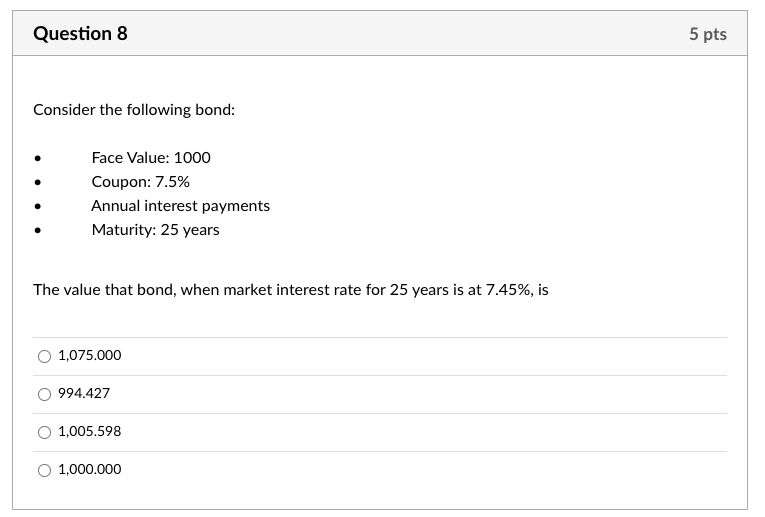Mark the 1,005.598 radio button
This screenshot has width=765, height=517.
[44, 433]
